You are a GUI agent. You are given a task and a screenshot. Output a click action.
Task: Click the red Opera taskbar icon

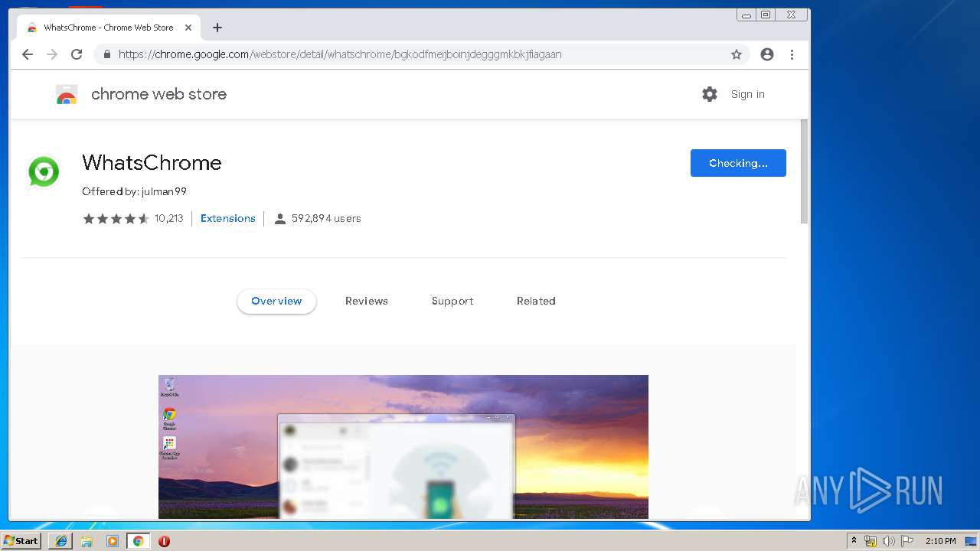pyautogui.click(x=164, y=541)
